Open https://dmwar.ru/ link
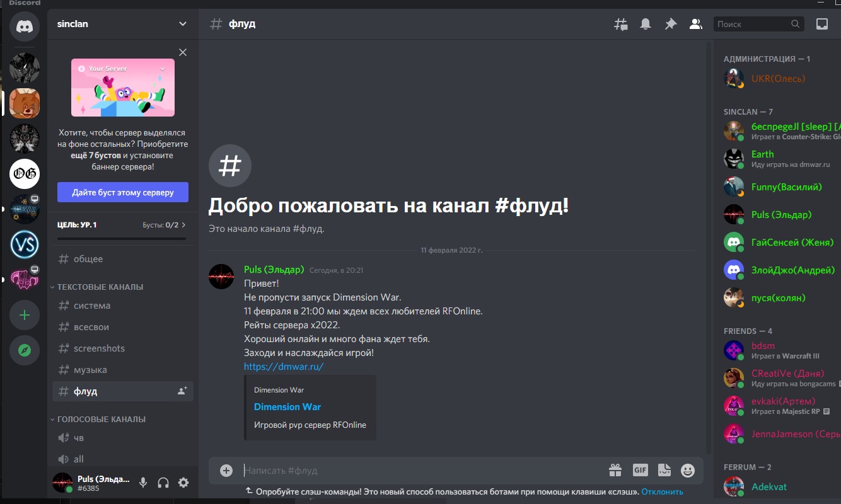The width and height of the screenshot is (841, 504). point(284,366)
